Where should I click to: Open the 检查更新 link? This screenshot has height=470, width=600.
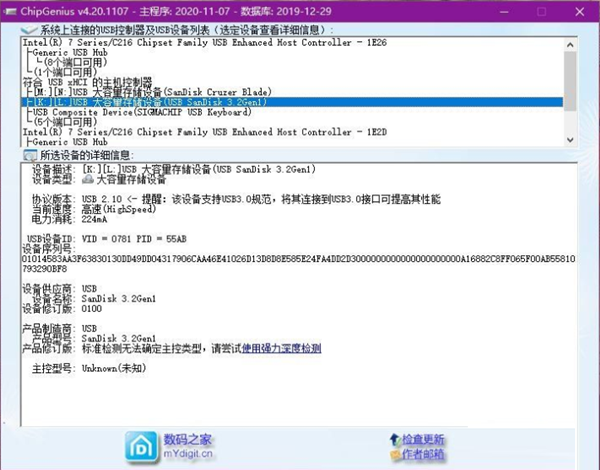coord(423,439)
